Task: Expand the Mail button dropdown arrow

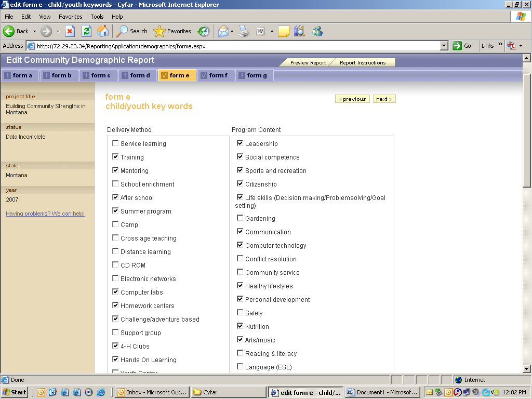Action: click(232, 31)
